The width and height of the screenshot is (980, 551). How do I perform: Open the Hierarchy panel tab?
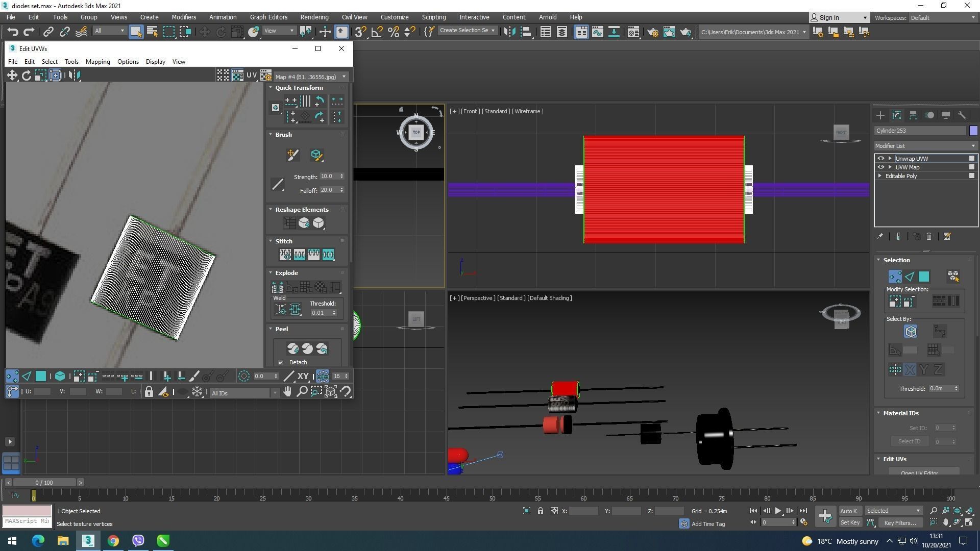[913, 115]
